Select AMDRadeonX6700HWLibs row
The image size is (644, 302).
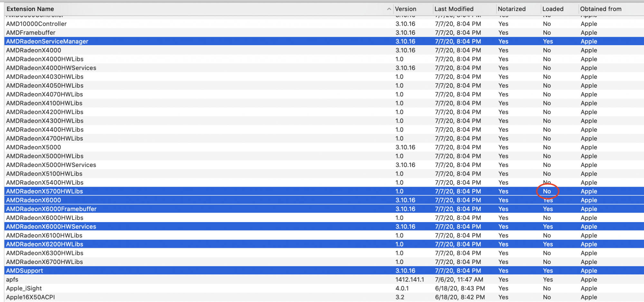point(324,262)
